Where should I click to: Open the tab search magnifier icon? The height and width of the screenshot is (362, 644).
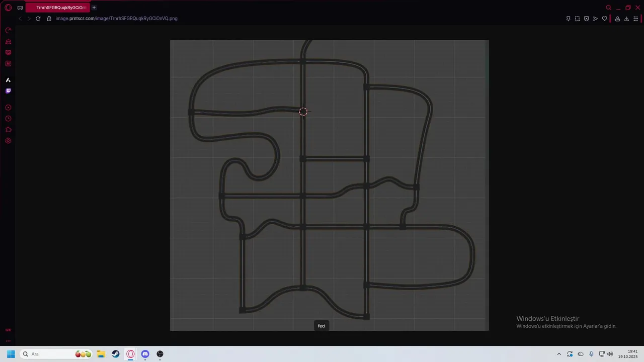(x=609, y=8)
